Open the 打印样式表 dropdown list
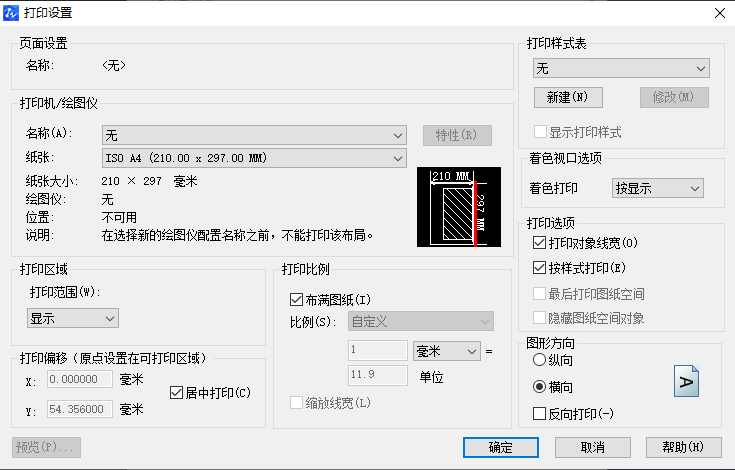This screenshot has width=735, height=470. [620, 68]
